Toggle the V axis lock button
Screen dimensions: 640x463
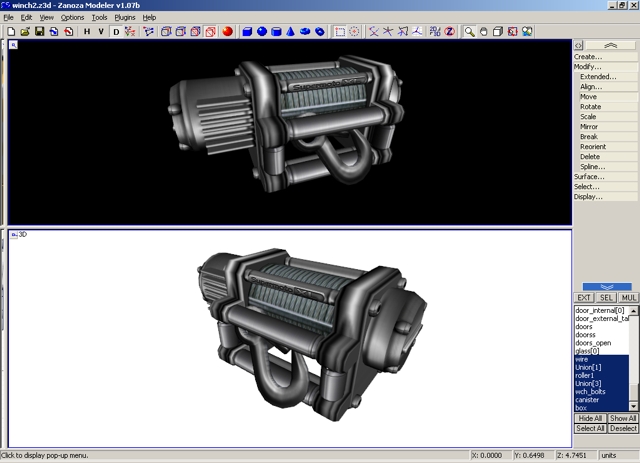(100, 32)
